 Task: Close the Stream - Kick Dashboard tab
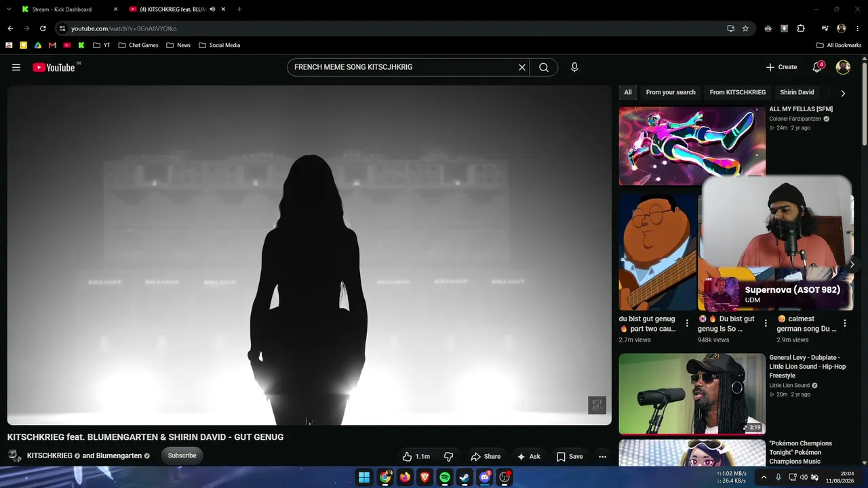(115, 9)
